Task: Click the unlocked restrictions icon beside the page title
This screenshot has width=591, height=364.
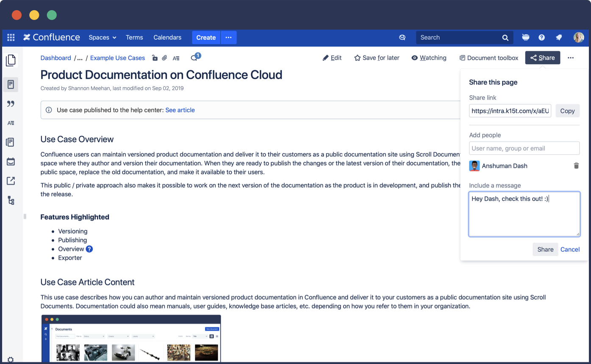Action: pyautogui.click(x=155, y=58)
